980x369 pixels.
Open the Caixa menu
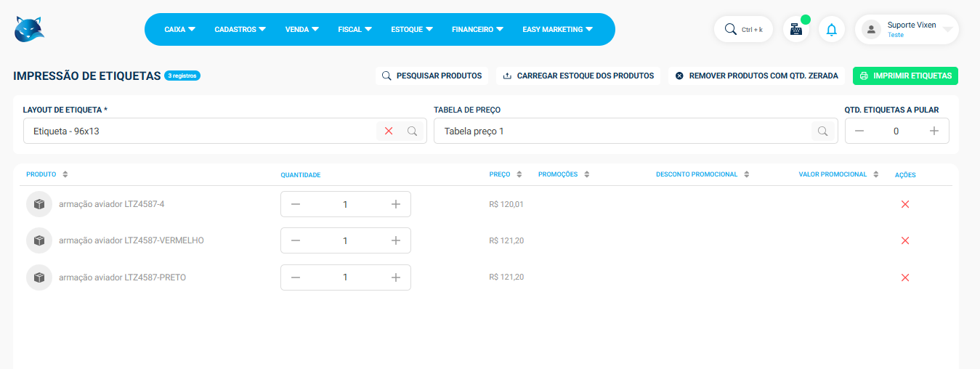coord(180,30)
